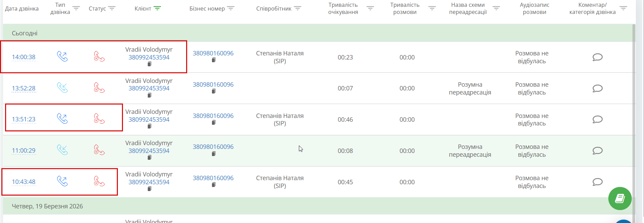Open the Тривалість очікування column filter
Viewport: 644px width, 223px height.
tap(370, 8)
